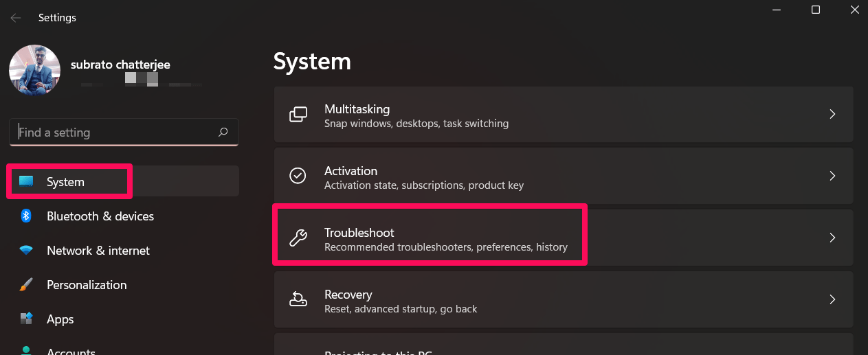The image size is (868, 355).
Task: Open Bluetooth & devices settings
Action: [x=100, y=216]
